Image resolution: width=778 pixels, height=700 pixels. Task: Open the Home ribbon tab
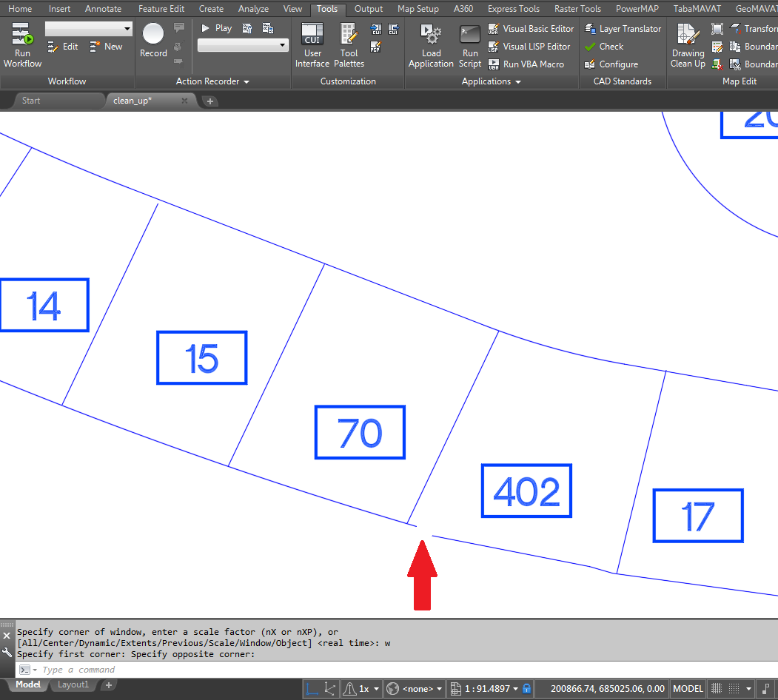pyautogui.click(x=20, y=9)
